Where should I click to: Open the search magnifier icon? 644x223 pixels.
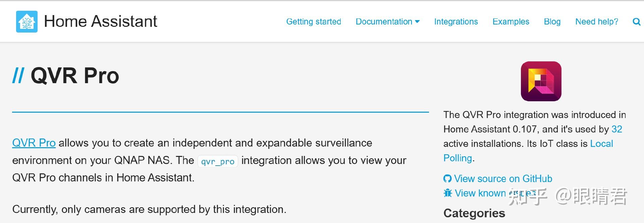[636, 22]
